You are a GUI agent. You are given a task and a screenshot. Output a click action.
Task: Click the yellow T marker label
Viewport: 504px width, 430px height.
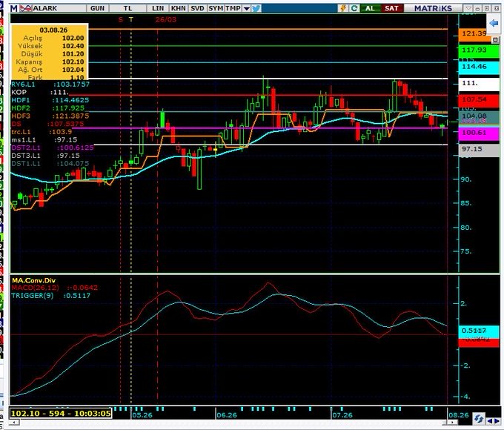click(x=131, y=19)
